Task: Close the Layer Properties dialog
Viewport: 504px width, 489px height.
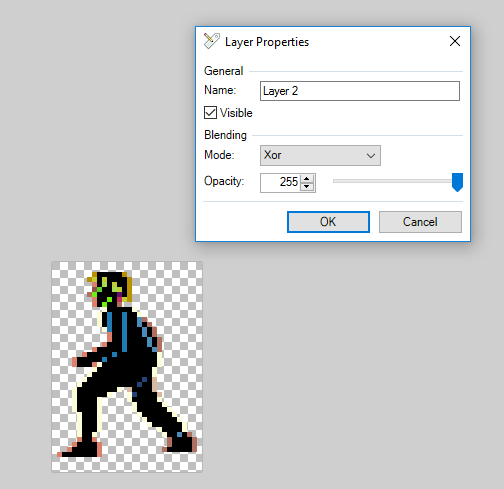Action: (x=455, y=41)
